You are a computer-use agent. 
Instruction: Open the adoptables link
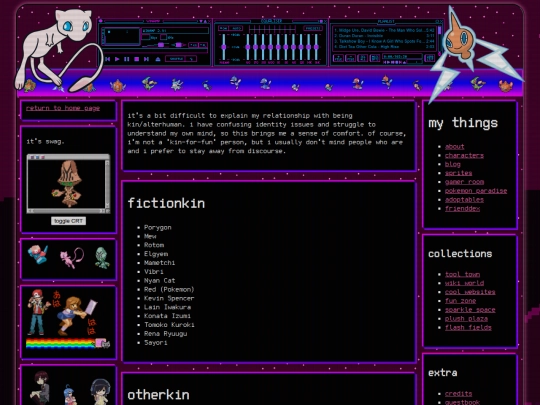click(464, 199)
